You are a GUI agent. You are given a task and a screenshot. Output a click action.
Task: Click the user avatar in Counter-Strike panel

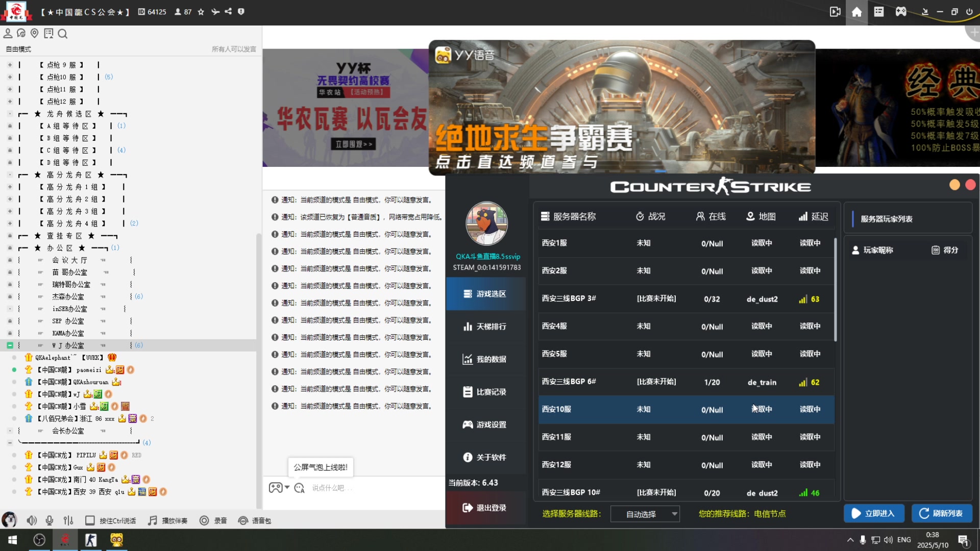pos(486,223)
